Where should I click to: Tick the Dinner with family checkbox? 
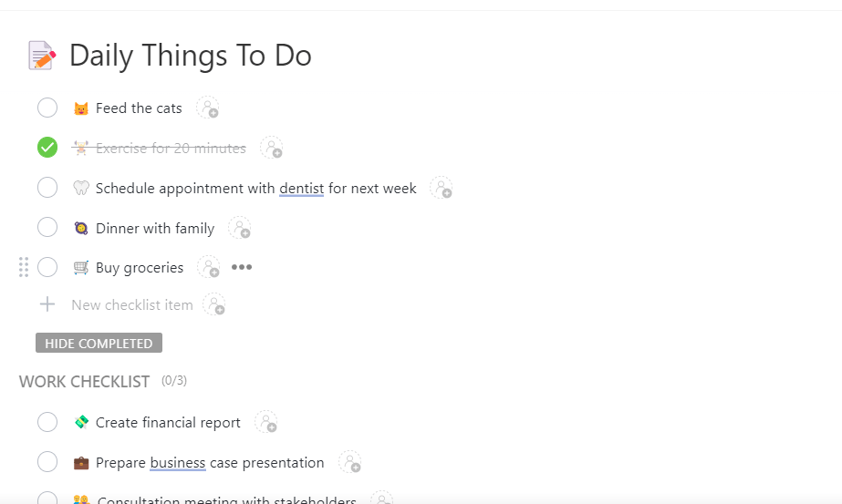coord(47,228)
